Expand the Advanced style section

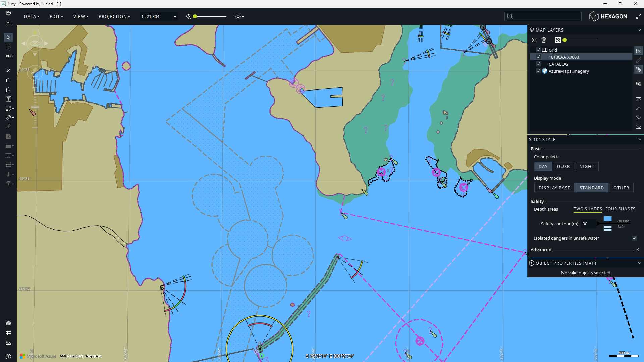[638, 250]
